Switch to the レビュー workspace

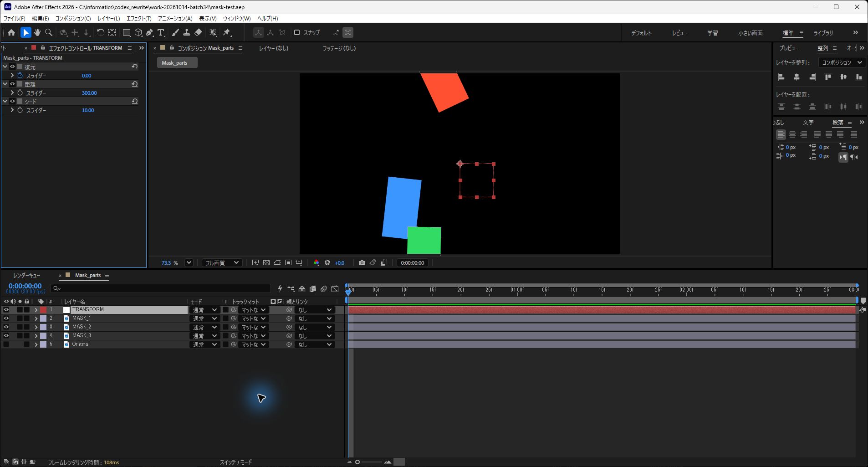point(679,33)
